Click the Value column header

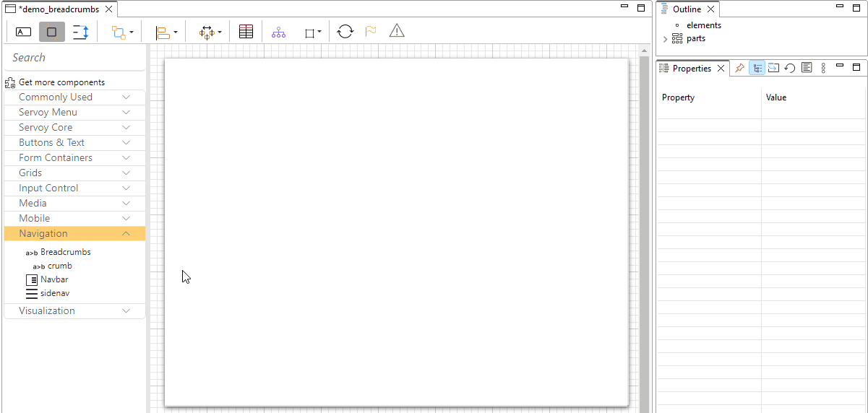coord(776,97)
